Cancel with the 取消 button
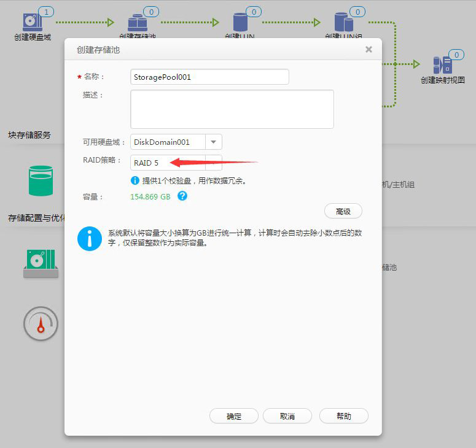The height and width of the screenshot is (448, 476). [287, 416]
